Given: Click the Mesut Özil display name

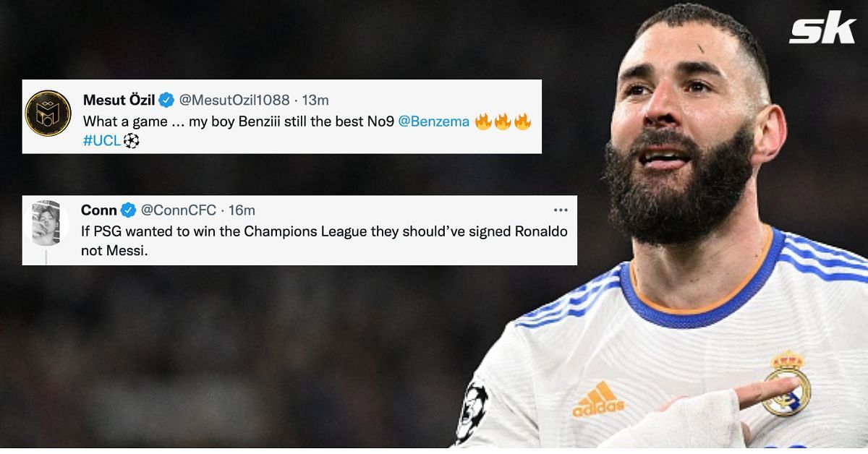Looking at the screenshot, I should (119, 100).
